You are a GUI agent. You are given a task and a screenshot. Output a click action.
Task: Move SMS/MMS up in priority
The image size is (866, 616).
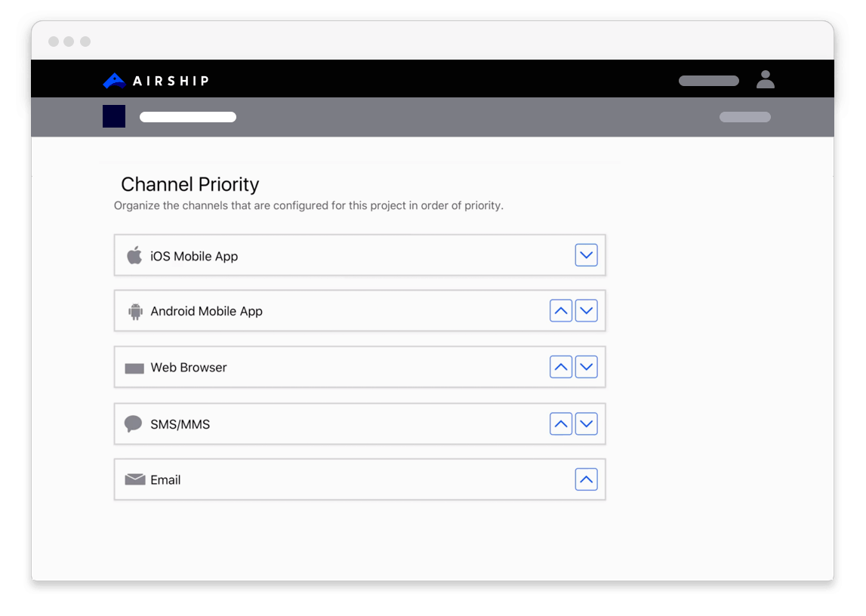[x=561, y=423]
